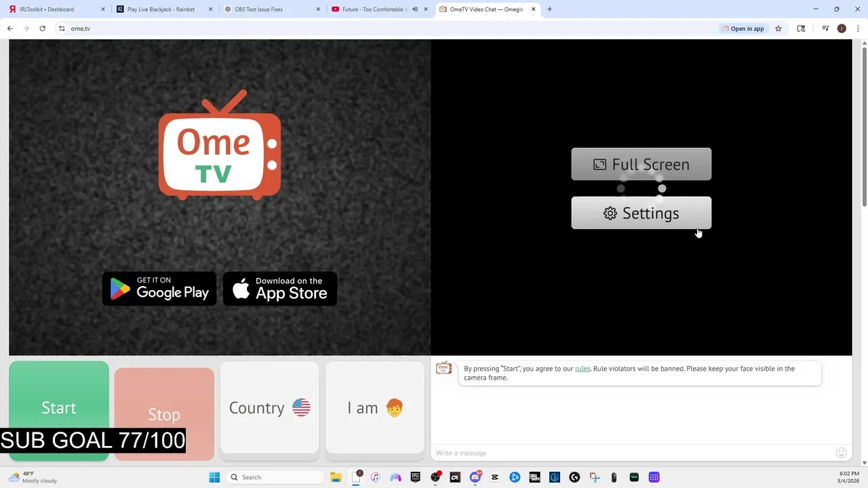Image resolution: width=868 pixels, height=488 pixels.
Task: Switch to the Play Live Blackjack - Rainbet tab
Action: pos(163,9)
